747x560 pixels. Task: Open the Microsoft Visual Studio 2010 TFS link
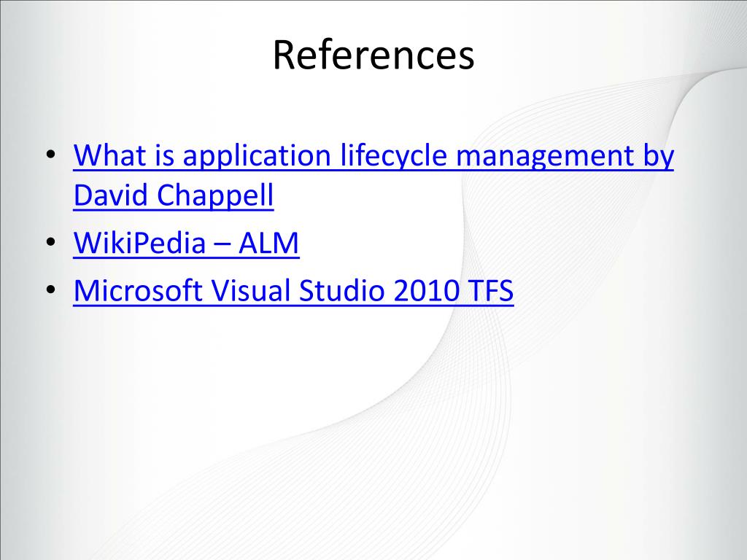pyautogui.click(x=293, y=290)
